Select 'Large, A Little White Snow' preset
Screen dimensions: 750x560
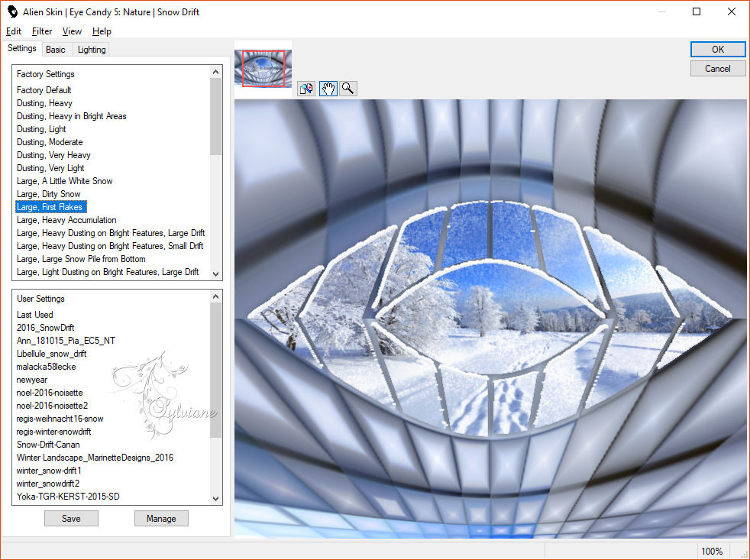click(x=65, y=181)
